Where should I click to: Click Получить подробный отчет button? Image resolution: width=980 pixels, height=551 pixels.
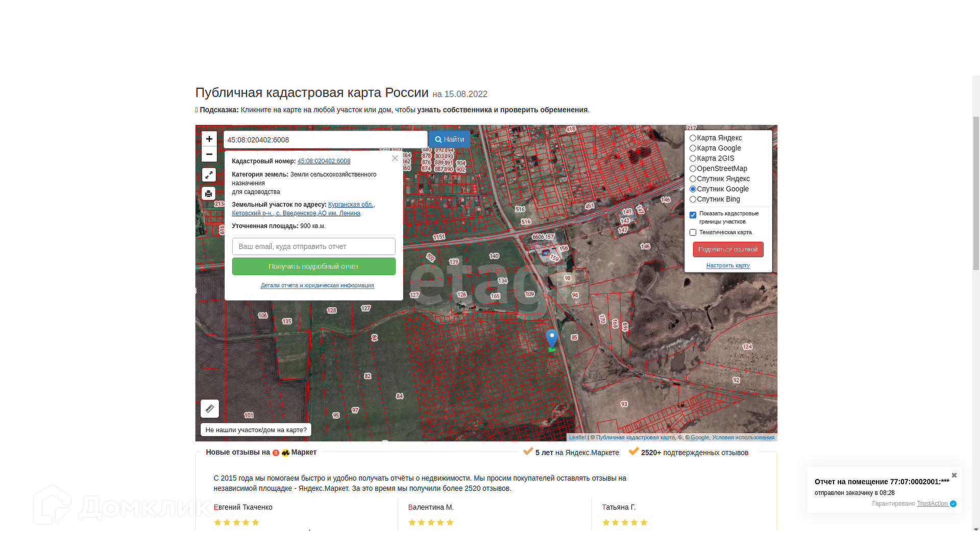pos(313,266)
